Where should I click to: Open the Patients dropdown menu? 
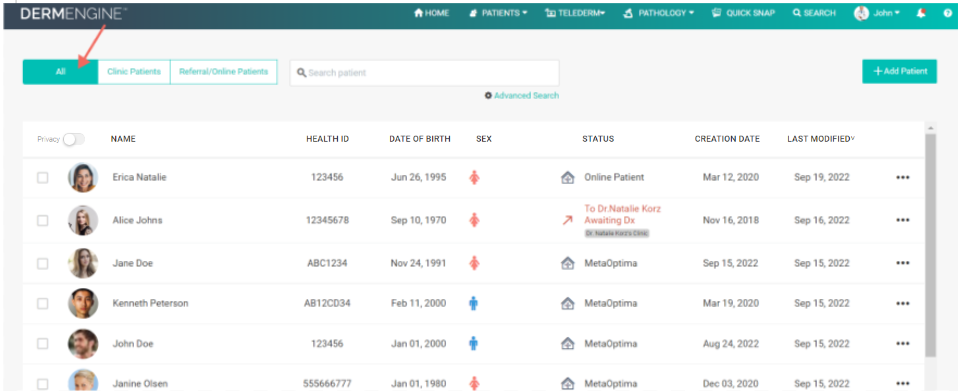click(498, 13)
